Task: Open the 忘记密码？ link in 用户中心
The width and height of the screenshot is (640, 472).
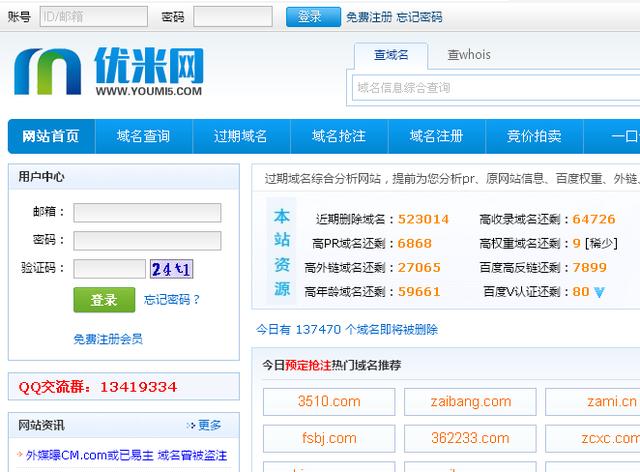Action: [172, 300]
